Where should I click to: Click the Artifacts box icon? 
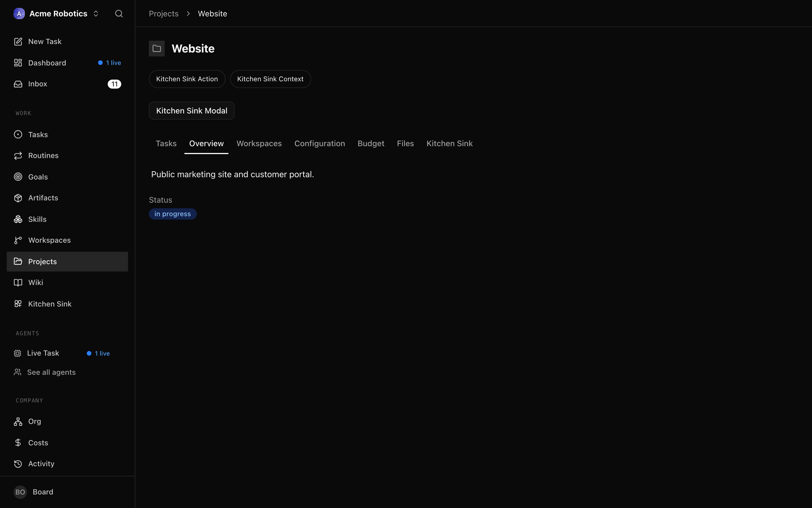pos(18,198)
